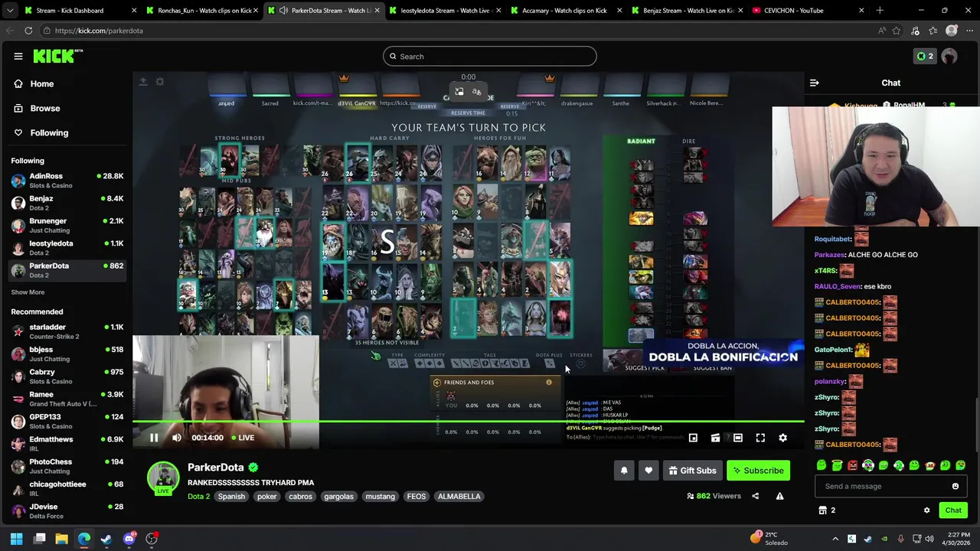Jump to LIVE in the player
Viewport: 980px width, 551px height.
tap(242, 438)
